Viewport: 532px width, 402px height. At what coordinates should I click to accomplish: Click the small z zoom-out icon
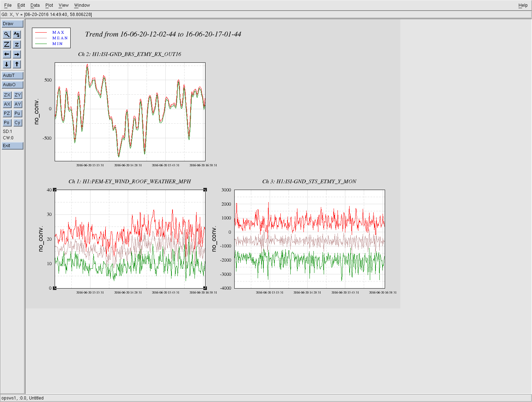[x=17, y=44]
